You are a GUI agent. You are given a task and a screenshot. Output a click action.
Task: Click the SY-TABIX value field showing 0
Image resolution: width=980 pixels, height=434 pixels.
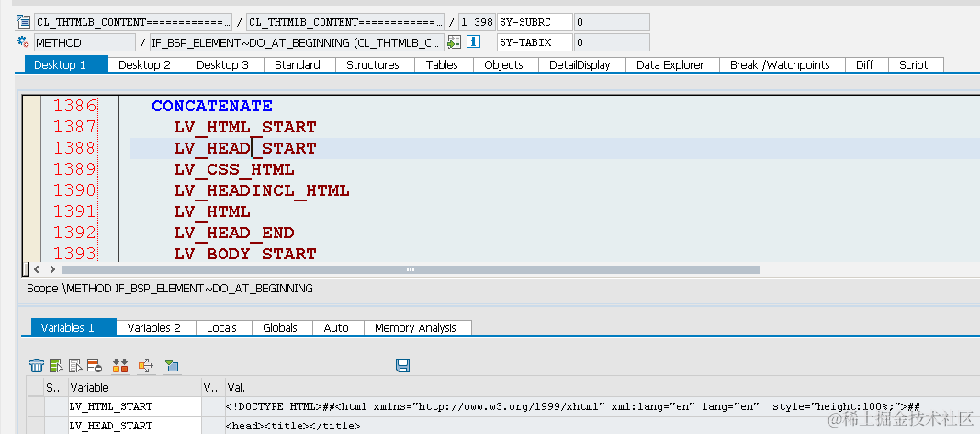612,42
